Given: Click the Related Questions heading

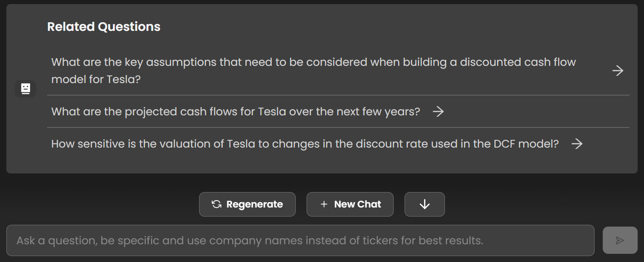Looking at the screenshot, I should pyautogui.click(x=104, y=27).
